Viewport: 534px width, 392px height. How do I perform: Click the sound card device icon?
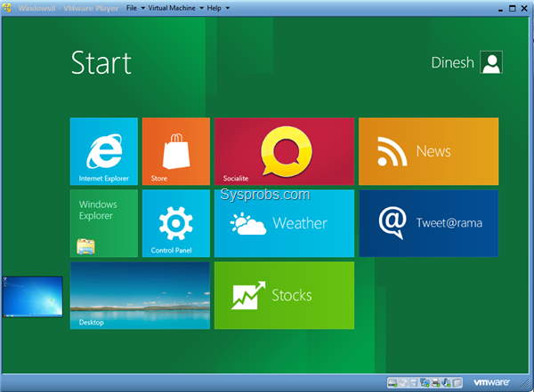click(446, 383)
